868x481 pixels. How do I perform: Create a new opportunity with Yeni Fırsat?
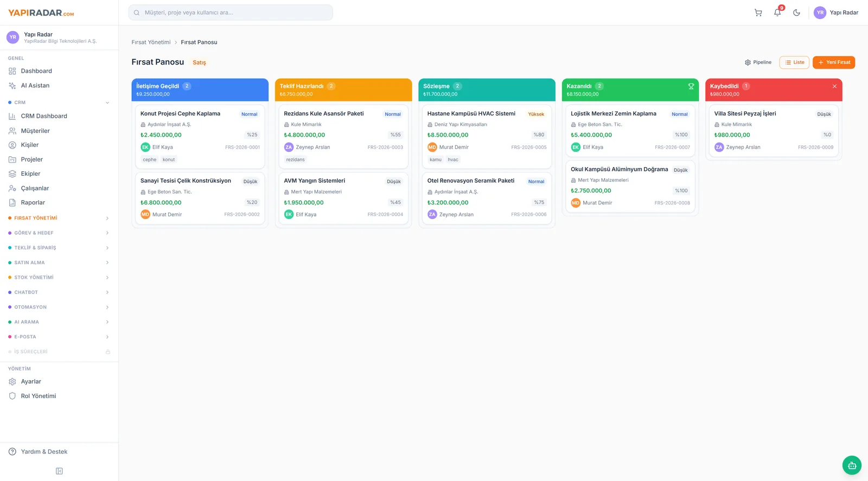tap(834, 62)
